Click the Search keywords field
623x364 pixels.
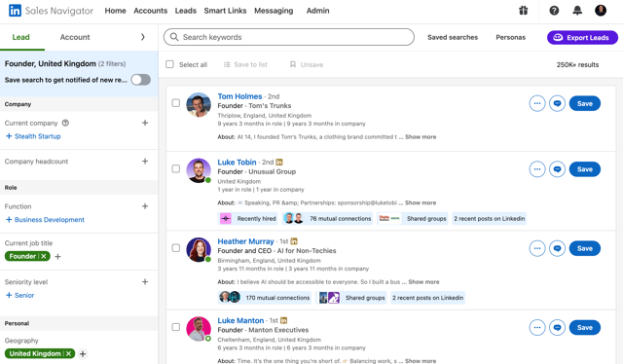pos(289,37)
